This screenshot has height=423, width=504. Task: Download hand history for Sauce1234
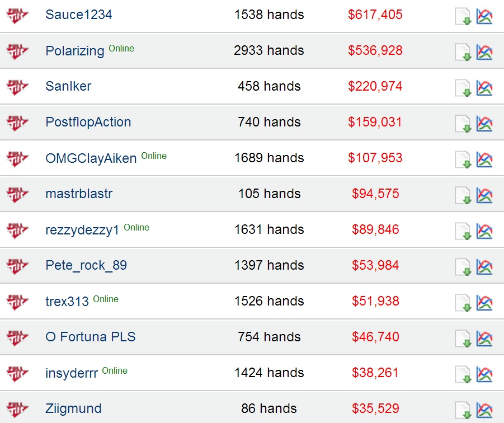coord(463,17)
